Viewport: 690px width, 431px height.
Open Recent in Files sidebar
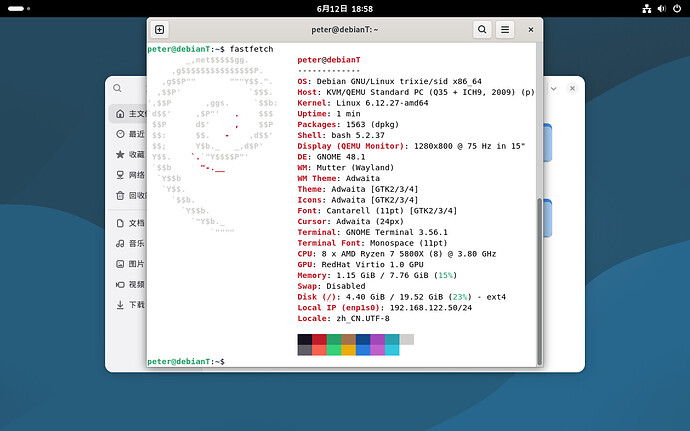click(x=128, y=134)
